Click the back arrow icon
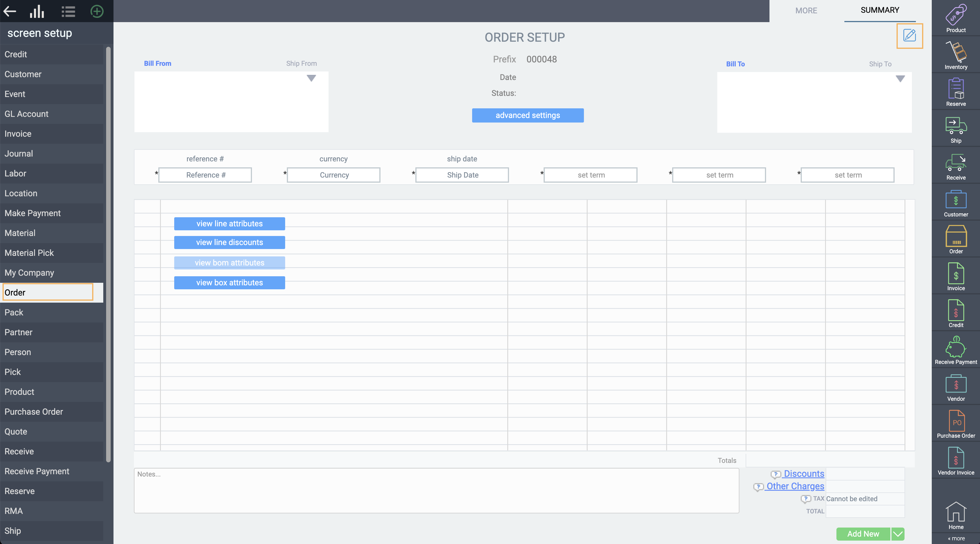The height and width of the screenshot is (544, 980). [10, 11]
